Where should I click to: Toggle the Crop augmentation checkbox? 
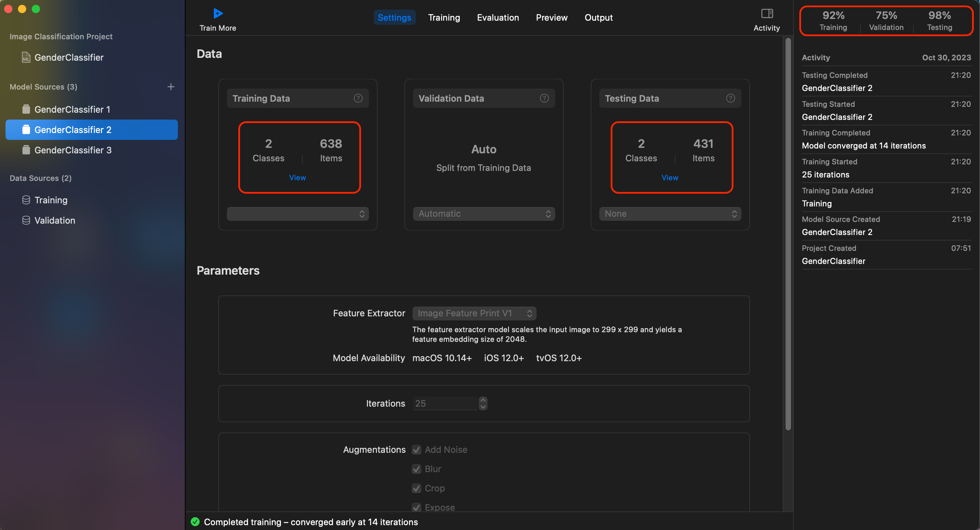click(x=417, y=488)
